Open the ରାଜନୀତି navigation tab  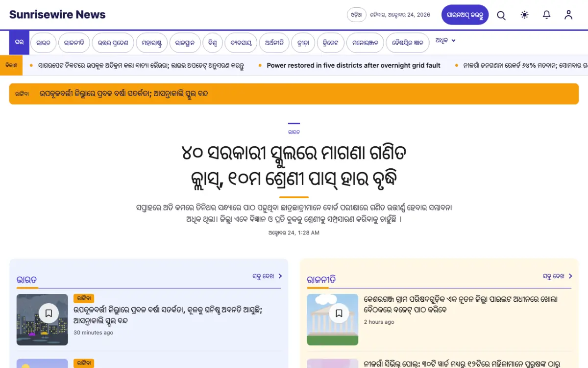74,43
